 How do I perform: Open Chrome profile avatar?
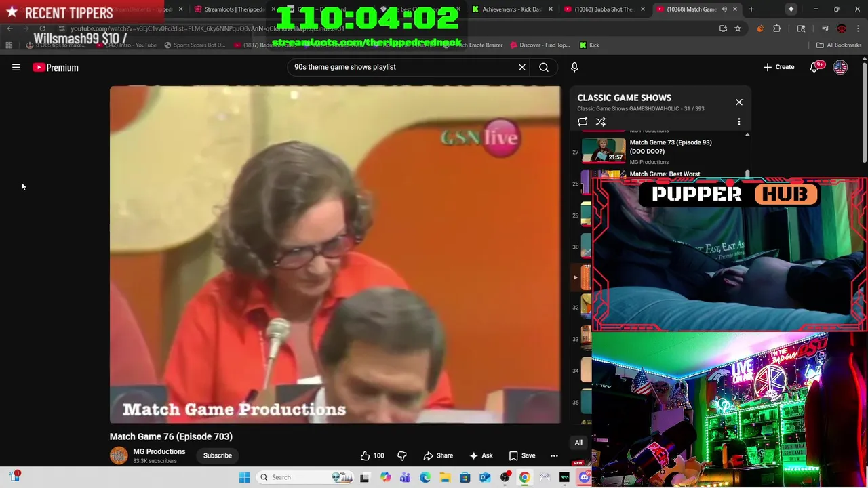[x=842, y=28]
